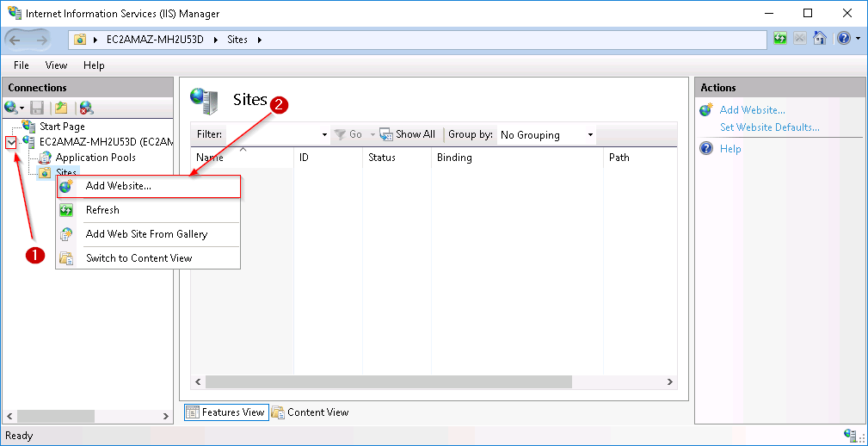Click the Go filter button

pyautogui.click(x=348, y=134)
